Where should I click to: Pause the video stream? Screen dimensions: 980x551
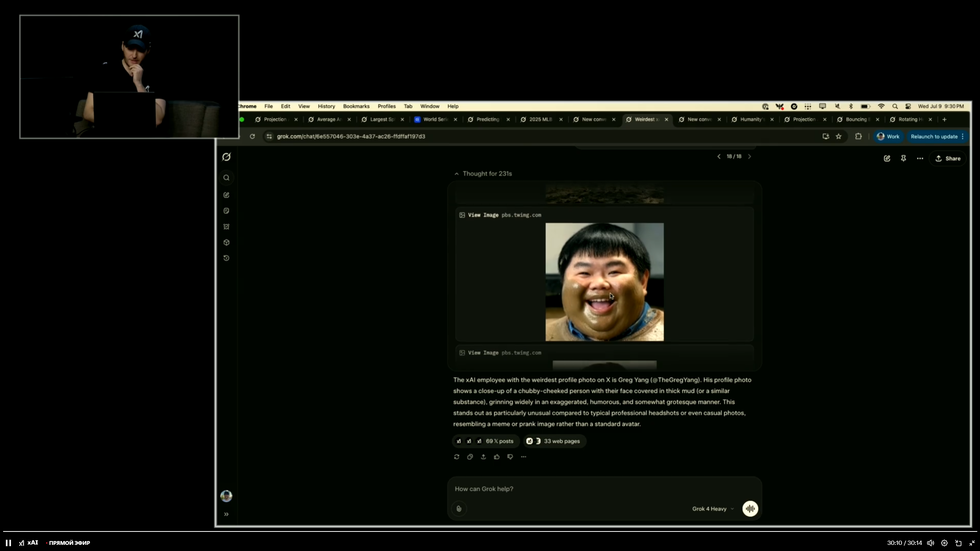pyautogui.click(x=8, y=543)
